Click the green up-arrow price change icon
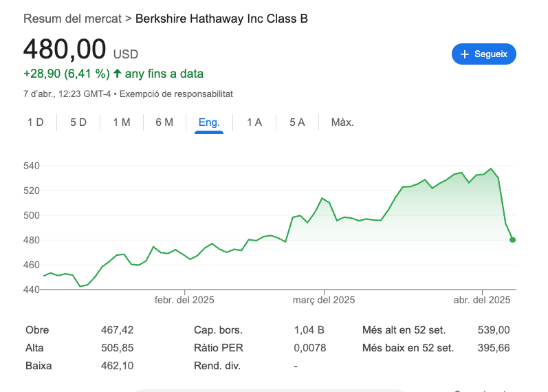Screen dimensions: 548x392 pyautogui.click(x=118, y=74)
